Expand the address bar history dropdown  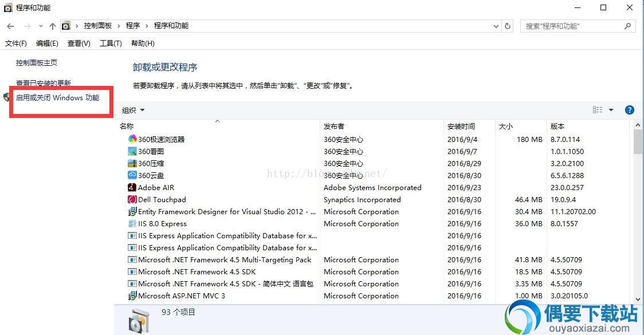coord(496,26)
